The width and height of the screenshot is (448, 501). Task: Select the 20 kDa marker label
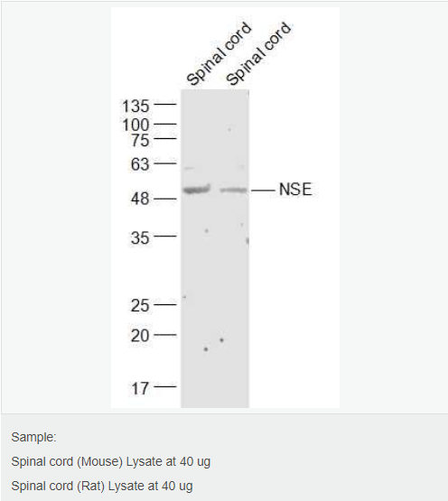pyautogui.click(x=140, y=336)
